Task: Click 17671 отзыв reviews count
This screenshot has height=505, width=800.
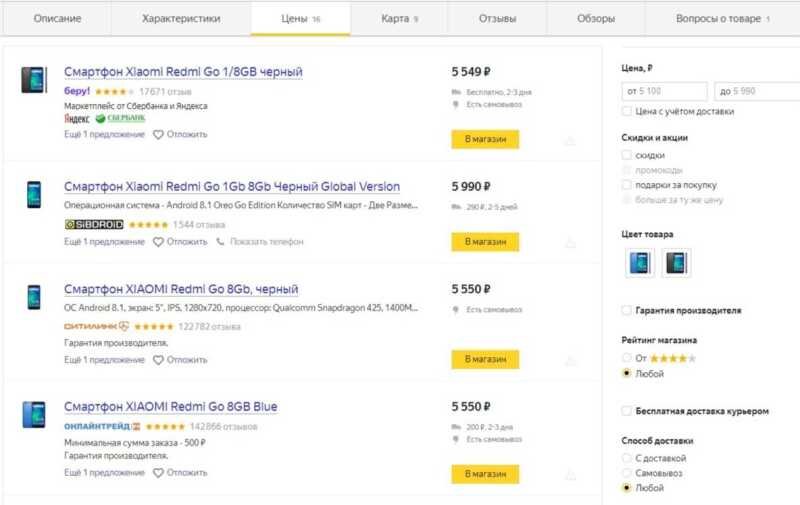Action: pos(165,92)
